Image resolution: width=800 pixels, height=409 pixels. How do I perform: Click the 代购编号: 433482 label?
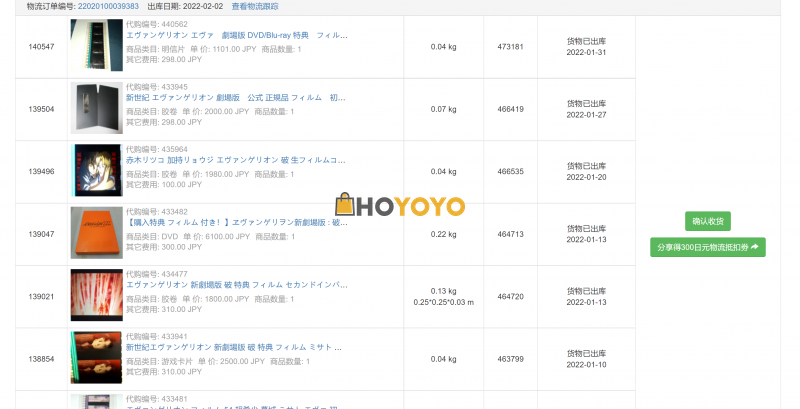coord(157,212)
